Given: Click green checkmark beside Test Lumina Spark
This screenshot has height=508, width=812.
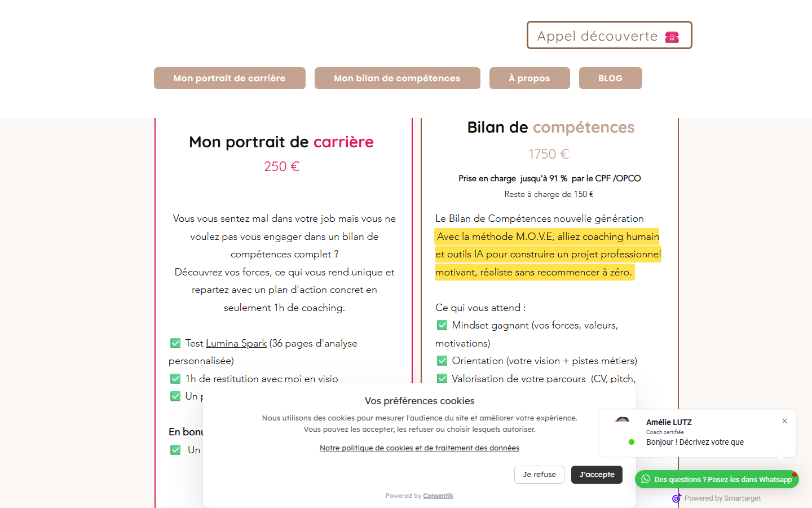Looking at the screenshot, I should coord(175,343).
